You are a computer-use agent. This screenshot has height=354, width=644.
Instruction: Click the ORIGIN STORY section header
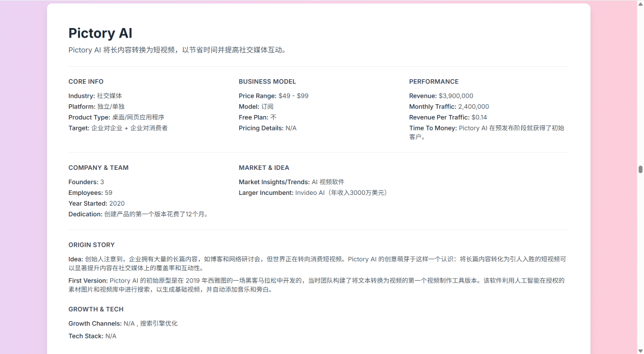[x=91, y=245]
